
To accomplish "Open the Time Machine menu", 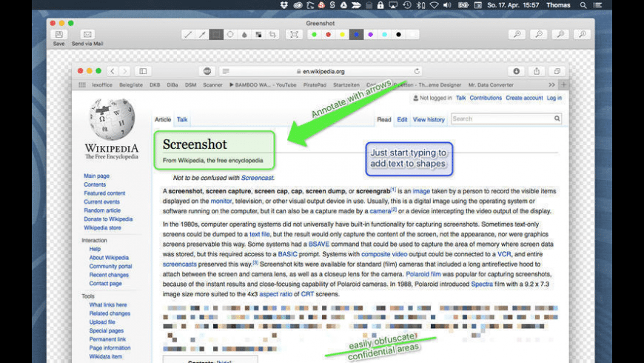I will click(x=407, y=5).
